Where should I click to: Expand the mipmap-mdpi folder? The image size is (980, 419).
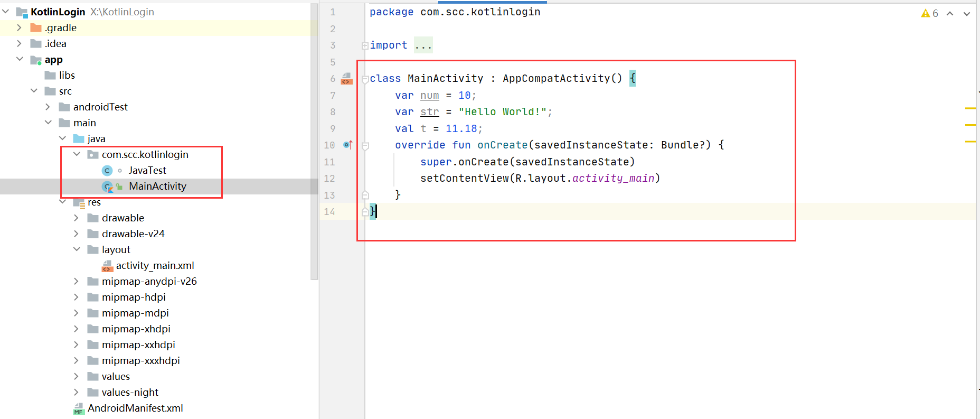pos(77,313)
